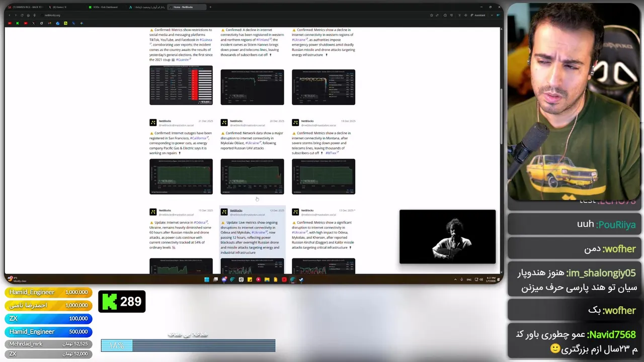Image resolution: width=644 pixels, height=362 pixels.
Task: Open a new browser tab
Action: pyautogui.click(x=210, y=7)
